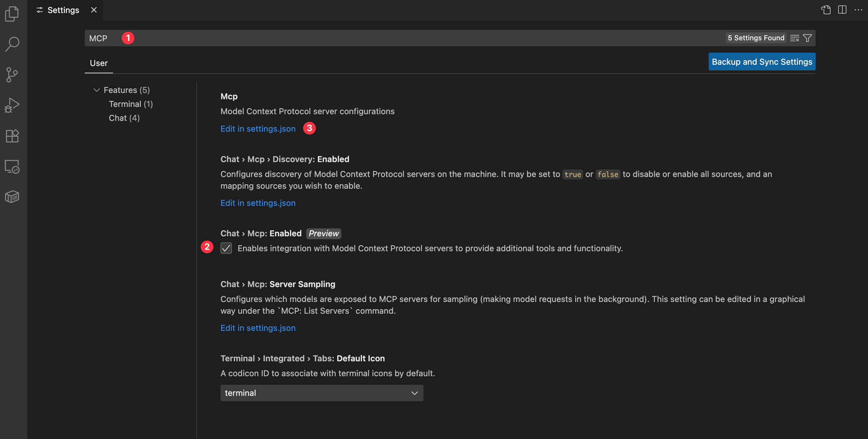Select the Settings editor tab
This screenshot has width=868, height=439.
click(x=65, y=10)
